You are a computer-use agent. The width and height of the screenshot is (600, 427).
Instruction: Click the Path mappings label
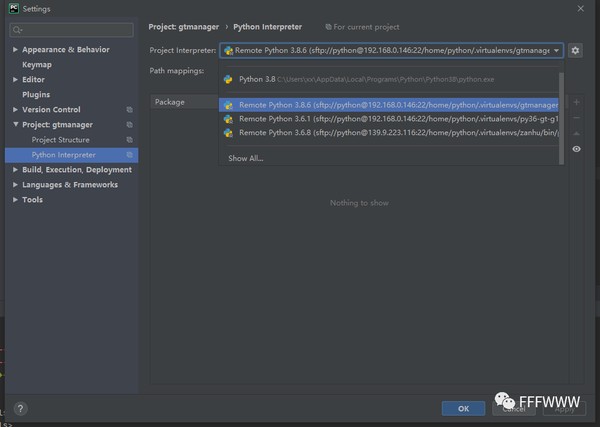[176, 71]
